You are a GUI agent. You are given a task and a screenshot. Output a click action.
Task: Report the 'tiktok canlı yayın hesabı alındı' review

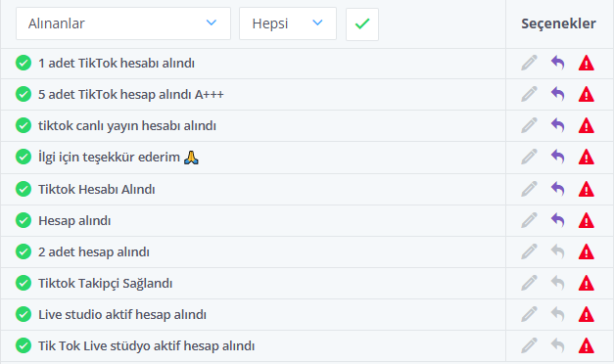(587, 125)
